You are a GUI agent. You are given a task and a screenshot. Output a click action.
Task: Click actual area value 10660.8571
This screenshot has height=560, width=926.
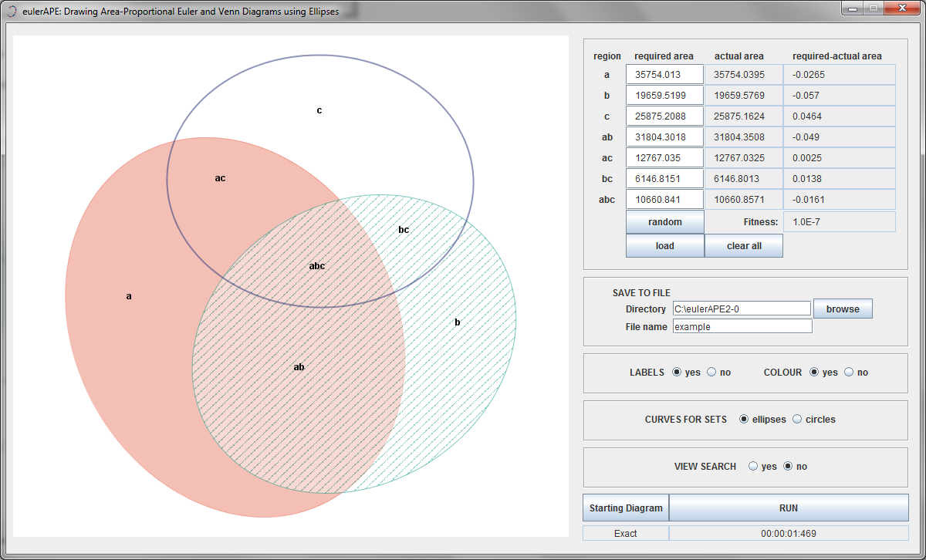(x=744, y=200)
